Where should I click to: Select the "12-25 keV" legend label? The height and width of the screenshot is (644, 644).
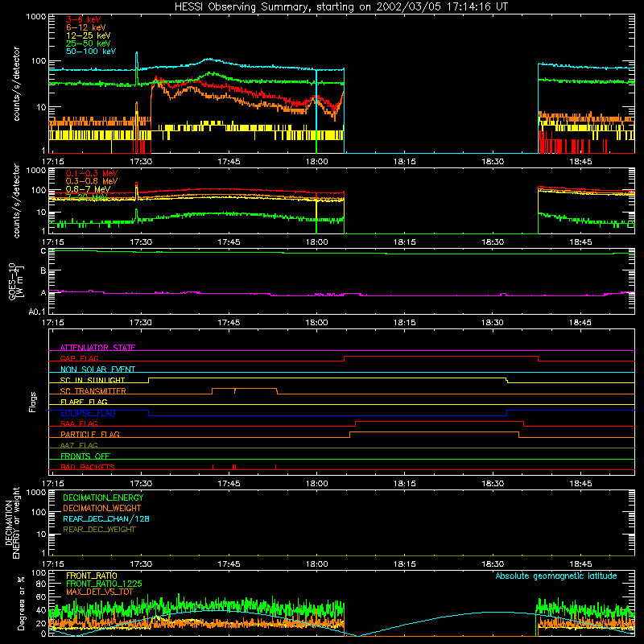[89, 35]
